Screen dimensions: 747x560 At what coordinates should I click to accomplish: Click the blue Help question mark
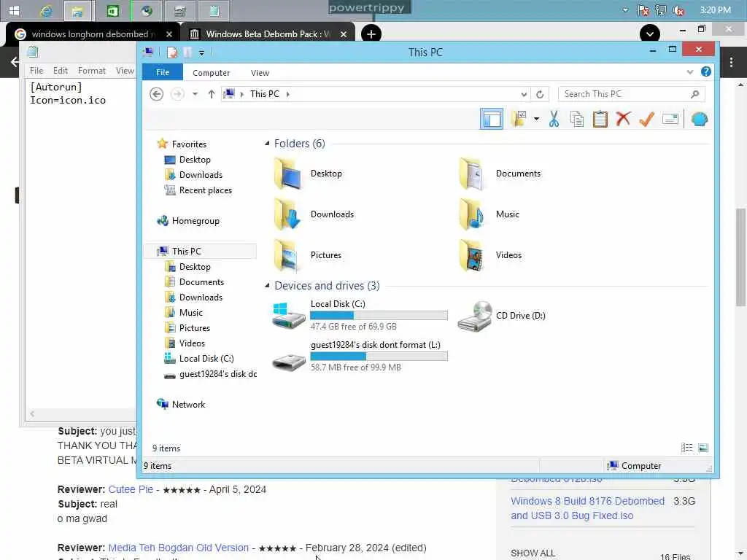[x=705, y=72]
